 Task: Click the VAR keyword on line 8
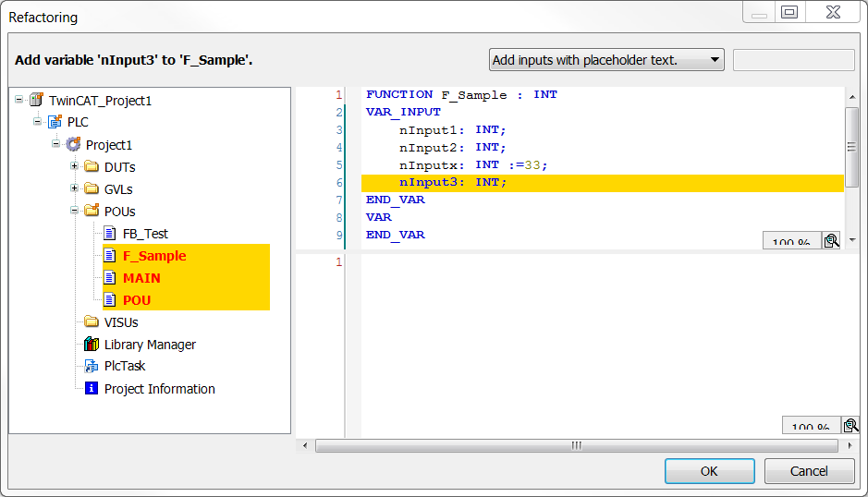[379, 217]
